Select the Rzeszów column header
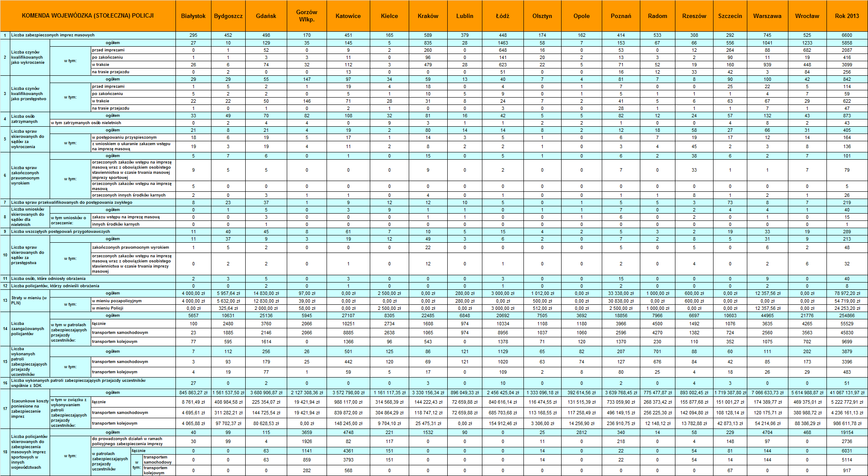Viewport: 868px width, 476px height. pyautogui.click(x=694, y=16)
